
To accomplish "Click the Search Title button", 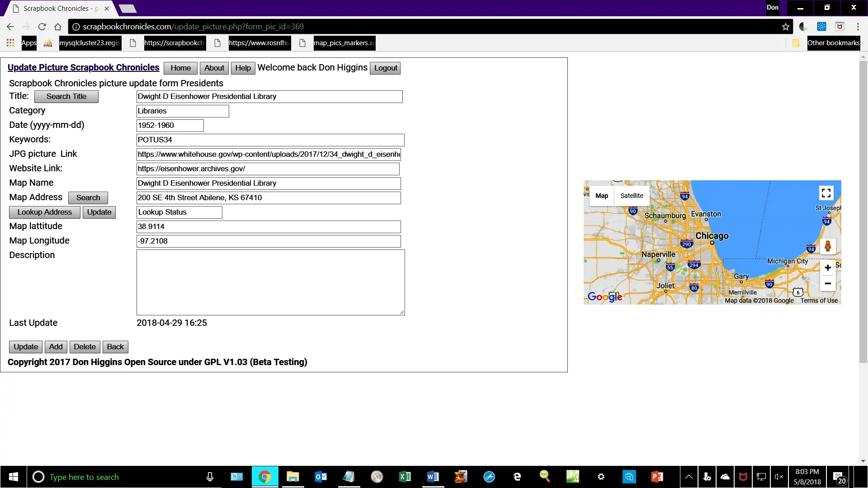I will (x=66, y=96).
